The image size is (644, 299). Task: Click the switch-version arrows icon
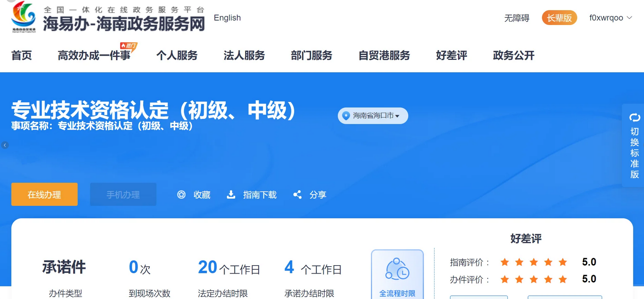[635, 117]
